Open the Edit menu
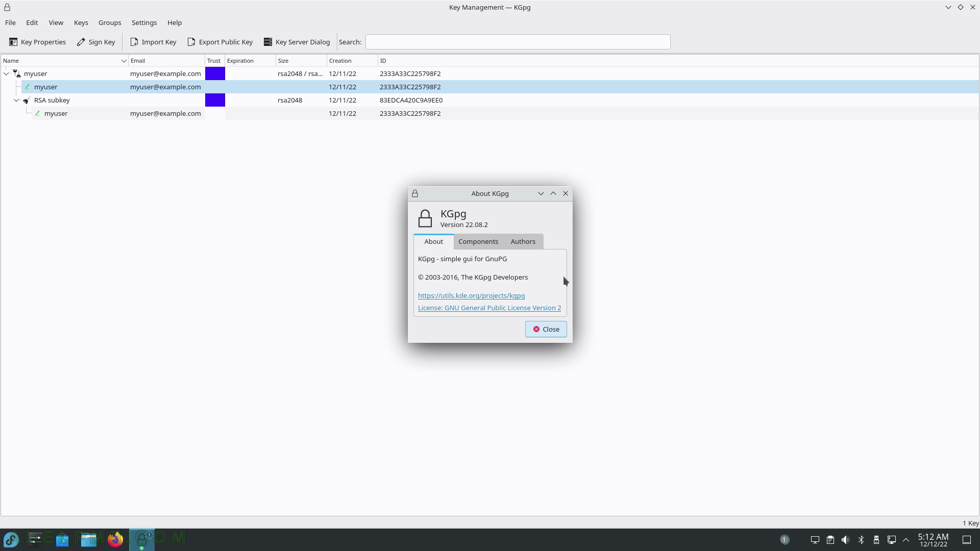This screenshot has height=551, width=980. click(x=32, y=22)
